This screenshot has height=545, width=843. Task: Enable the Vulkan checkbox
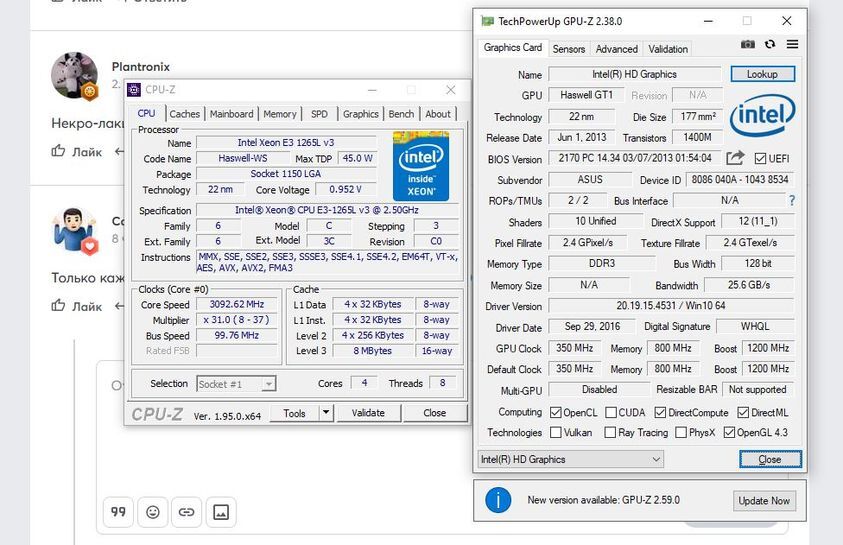click(x=556, y=433)
